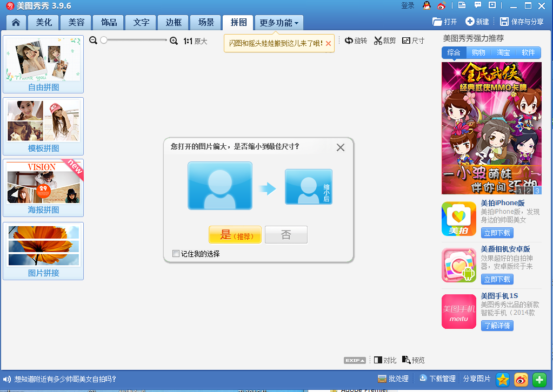Image resolution: width=553 pixels, height=392 pixels.
Task: Open the 美颜相机安卓版 title link
Action: [x=505, y=249]
